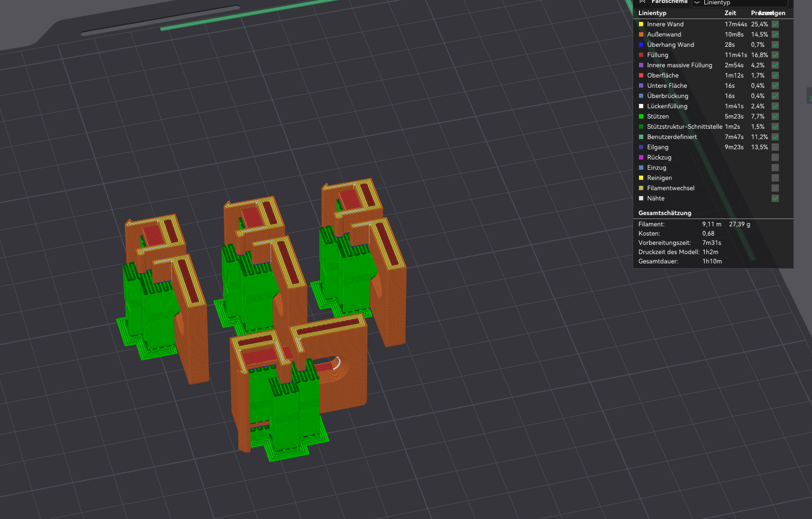Toggle the Überhang Wand visibility checkbox

click(775, 44)
